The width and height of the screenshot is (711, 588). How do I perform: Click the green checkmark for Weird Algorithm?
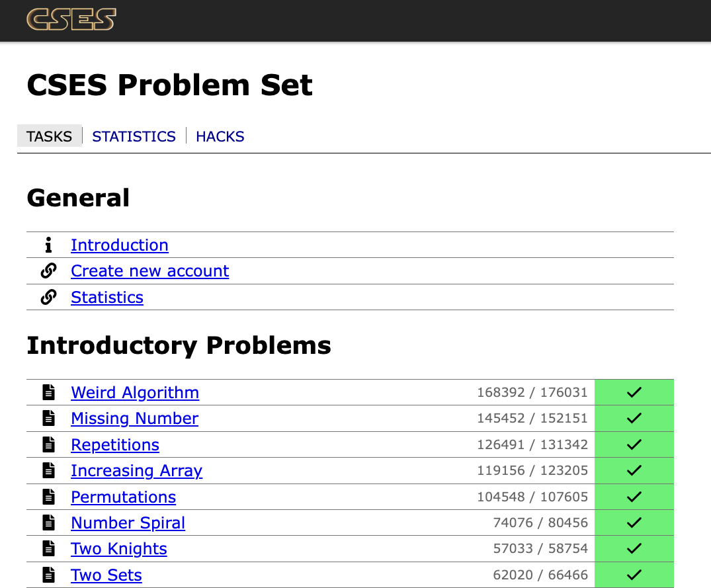coord(634,392)
